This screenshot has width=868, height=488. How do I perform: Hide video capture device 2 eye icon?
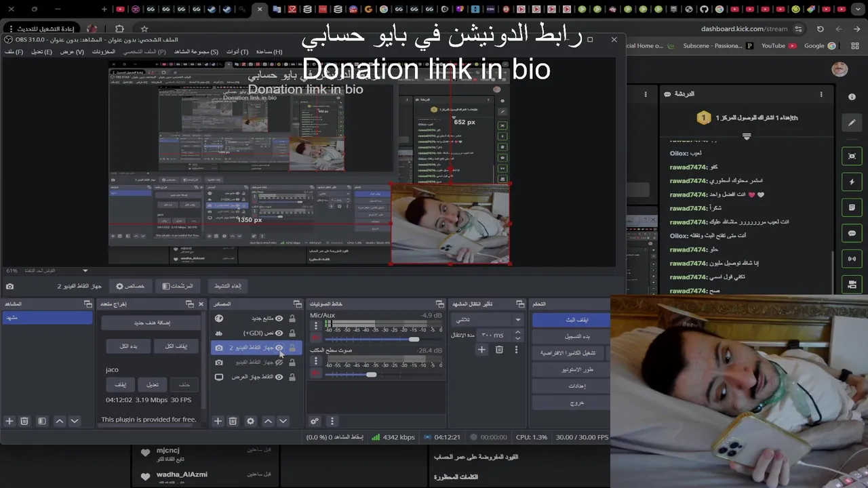279,348
